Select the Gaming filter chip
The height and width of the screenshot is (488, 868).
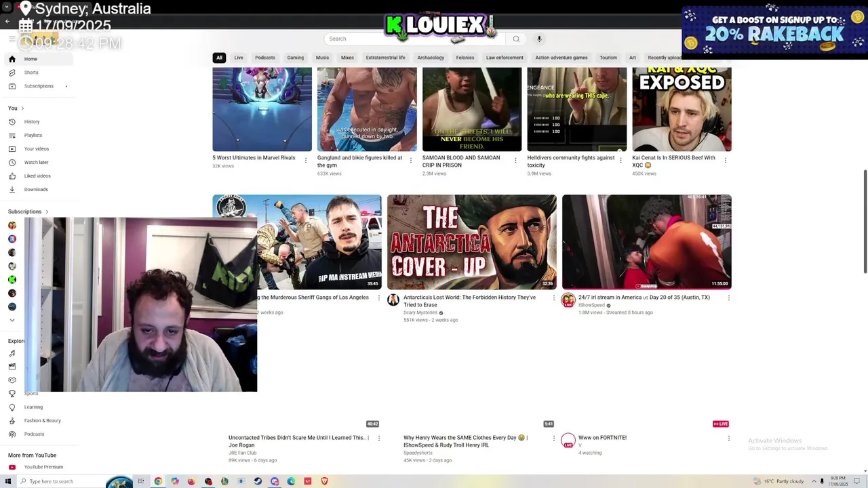[296, 58]
